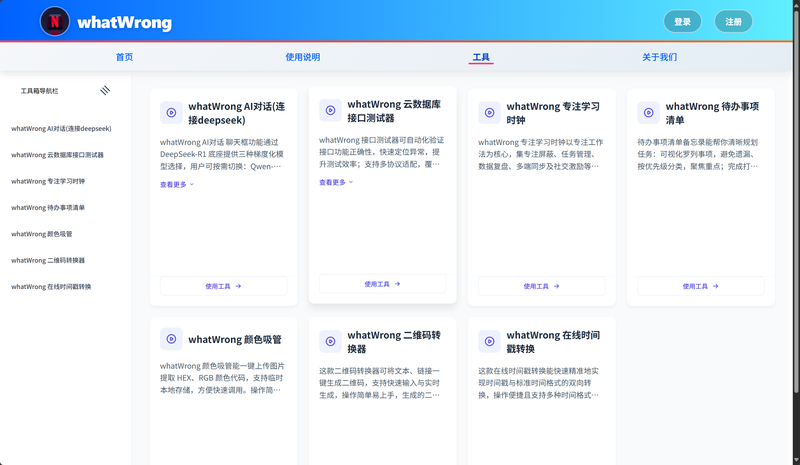This screenshot has width=800, height=465.
Task: Click 使用工具 on 待办事项清单 card
Action: [701, 286]
